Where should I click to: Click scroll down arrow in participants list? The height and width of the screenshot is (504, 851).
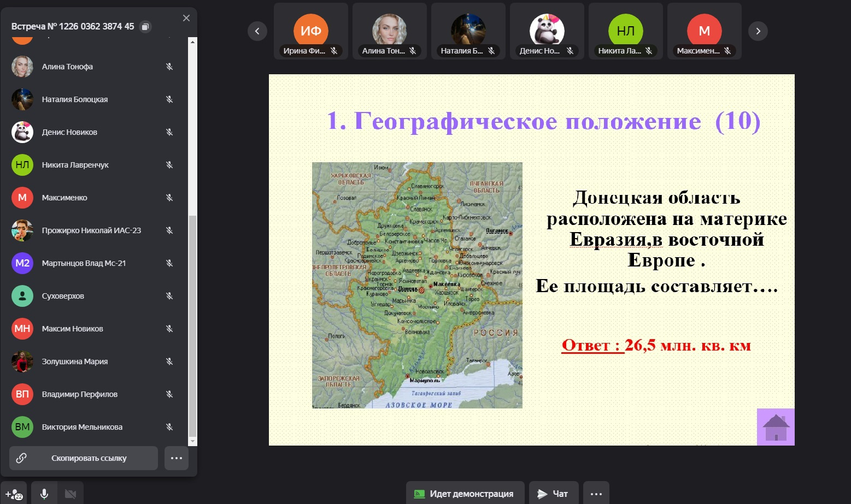point(192,441)
